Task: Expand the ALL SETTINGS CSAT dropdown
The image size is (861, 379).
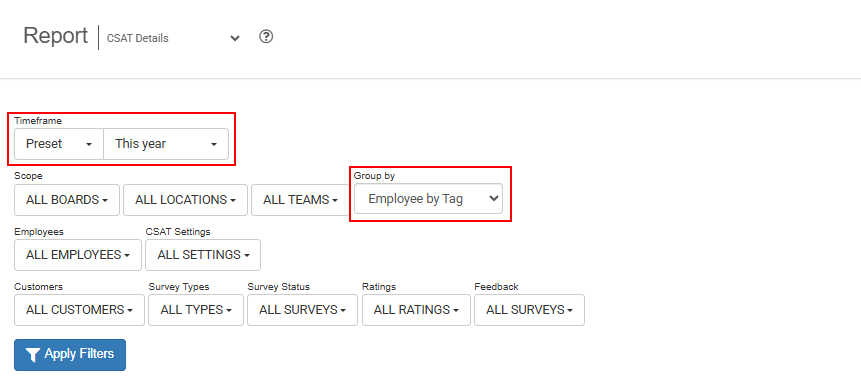Action: 203,255
